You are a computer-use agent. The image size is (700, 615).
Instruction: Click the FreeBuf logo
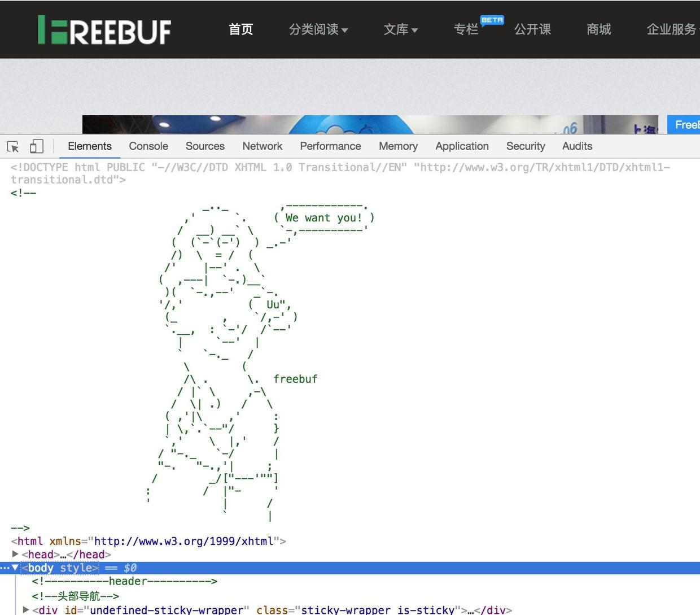[104, 30]
